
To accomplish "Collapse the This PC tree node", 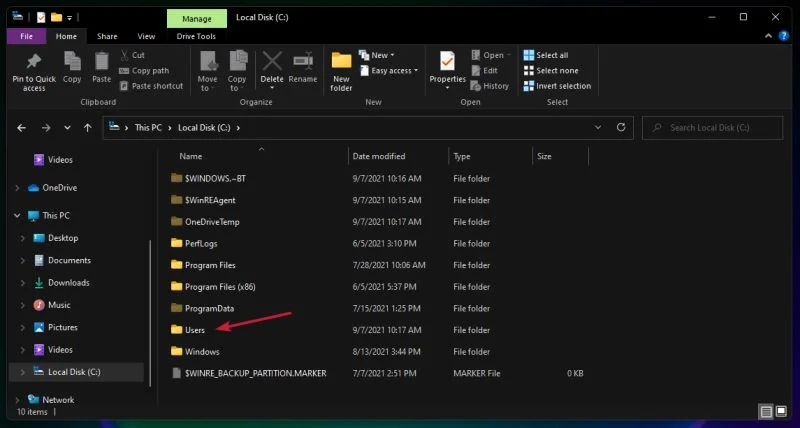I will point(17,216).
